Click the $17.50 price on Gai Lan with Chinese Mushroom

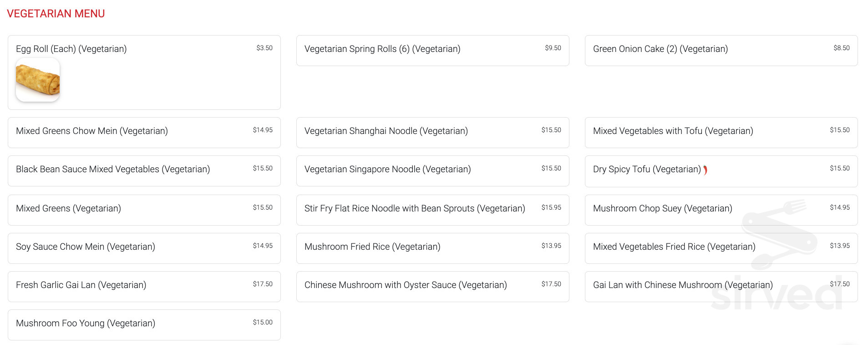[x=839, y=284]
